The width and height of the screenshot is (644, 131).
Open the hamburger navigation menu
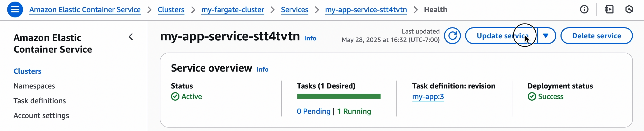(15, 10)
